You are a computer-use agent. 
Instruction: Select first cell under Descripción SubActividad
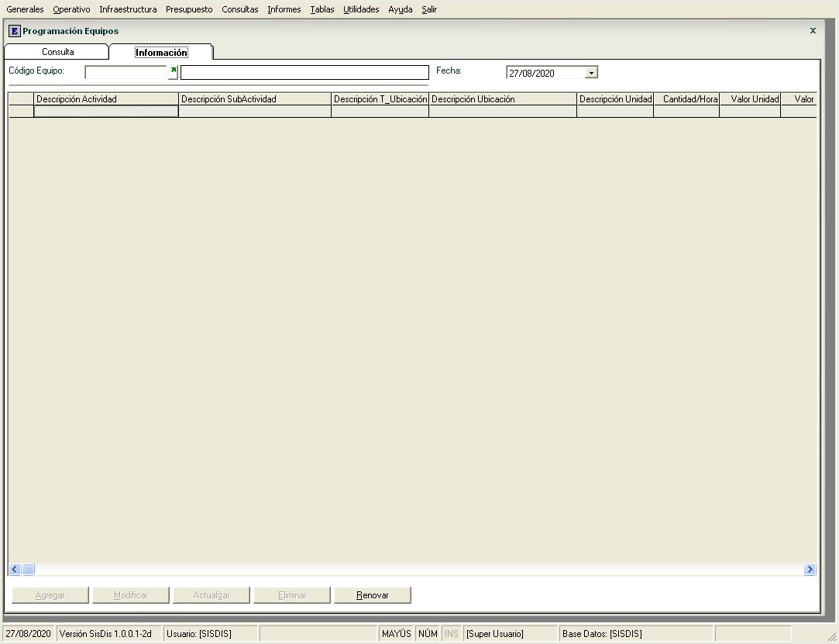pyautogui.click(x=254, y=112)
